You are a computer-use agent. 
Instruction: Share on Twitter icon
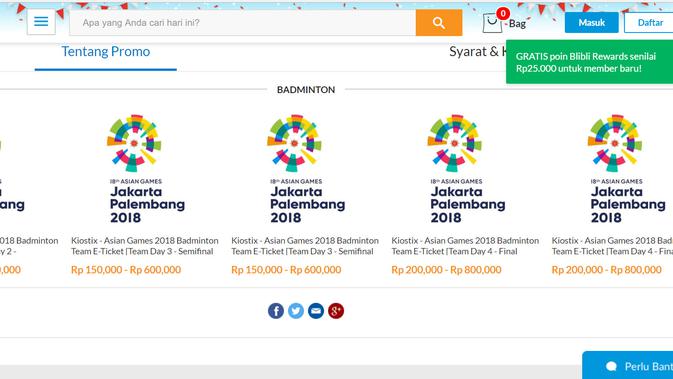[296, 311]
